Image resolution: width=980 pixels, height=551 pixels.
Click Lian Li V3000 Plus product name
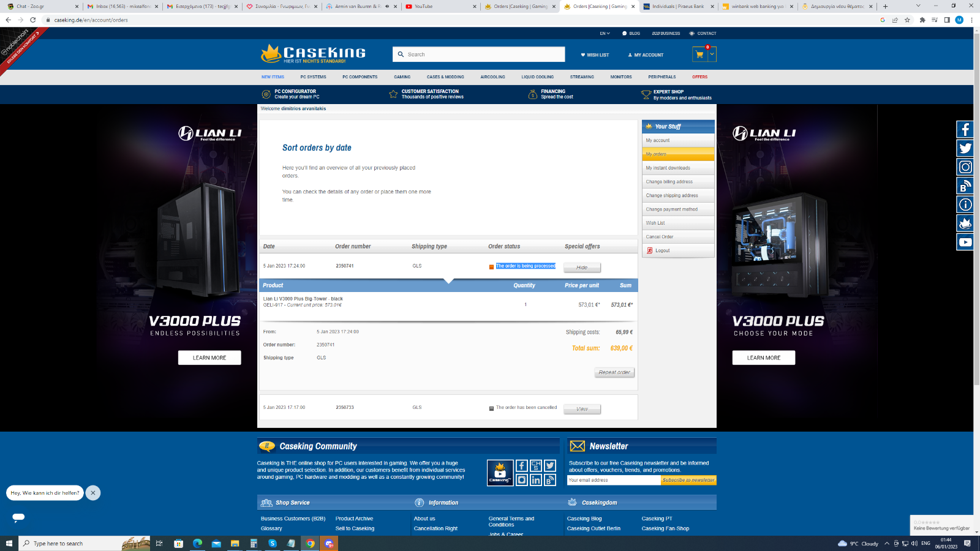click(303, 299)
